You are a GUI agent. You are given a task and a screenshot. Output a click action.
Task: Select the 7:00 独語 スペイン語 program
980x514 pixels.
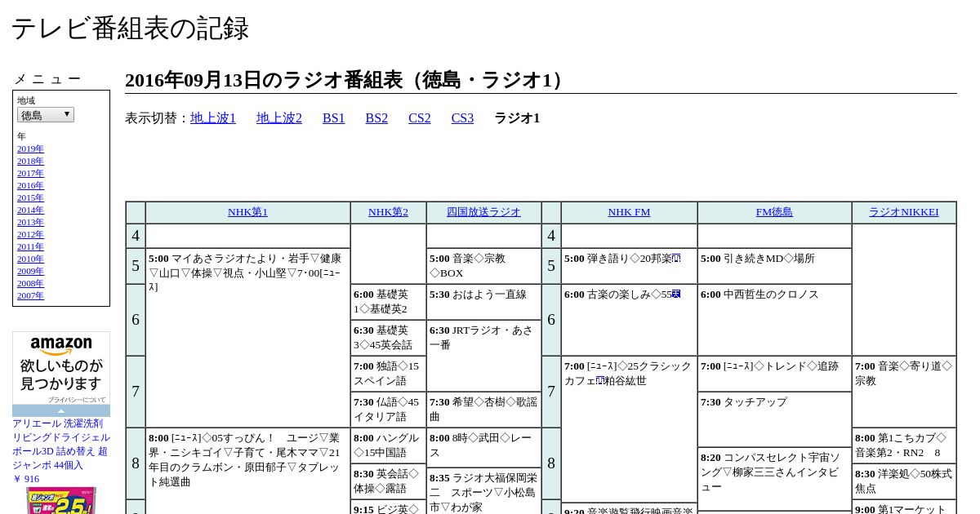pyautogui.click(x=388, y=374)
